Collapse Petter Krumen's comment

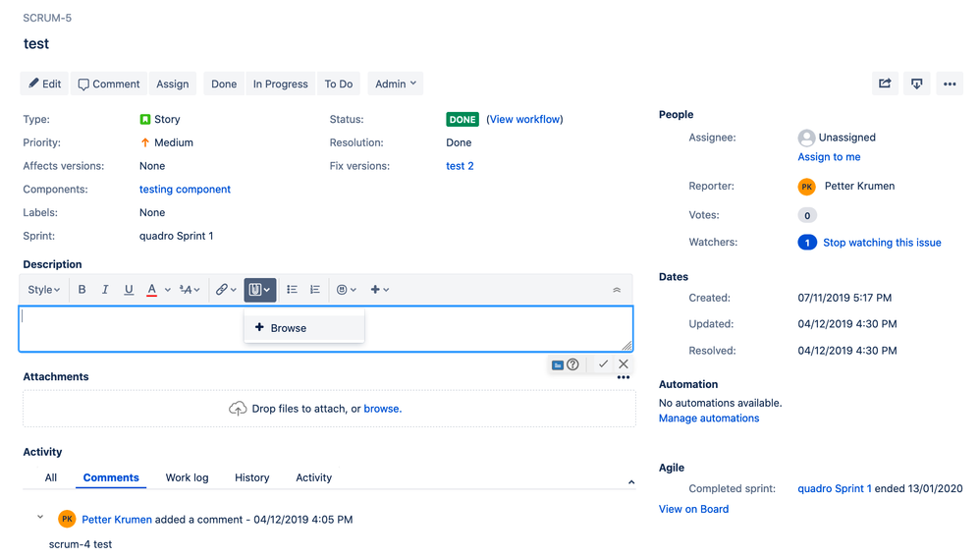pos(40,517)
